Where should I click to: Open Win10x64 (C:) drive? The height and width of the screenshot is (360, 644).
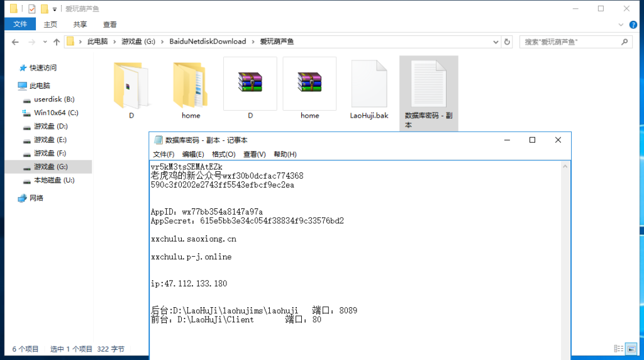pos(56,113)
